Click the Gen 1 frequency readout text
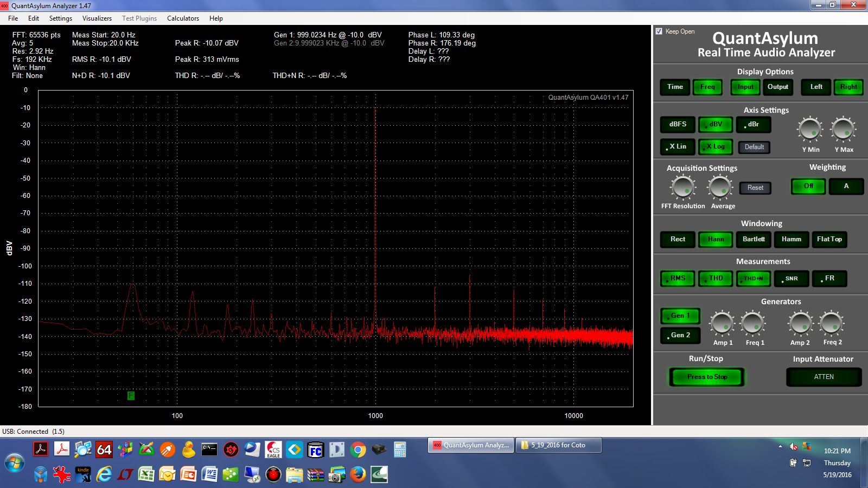868x488 pixels. (x=328, y=35)
